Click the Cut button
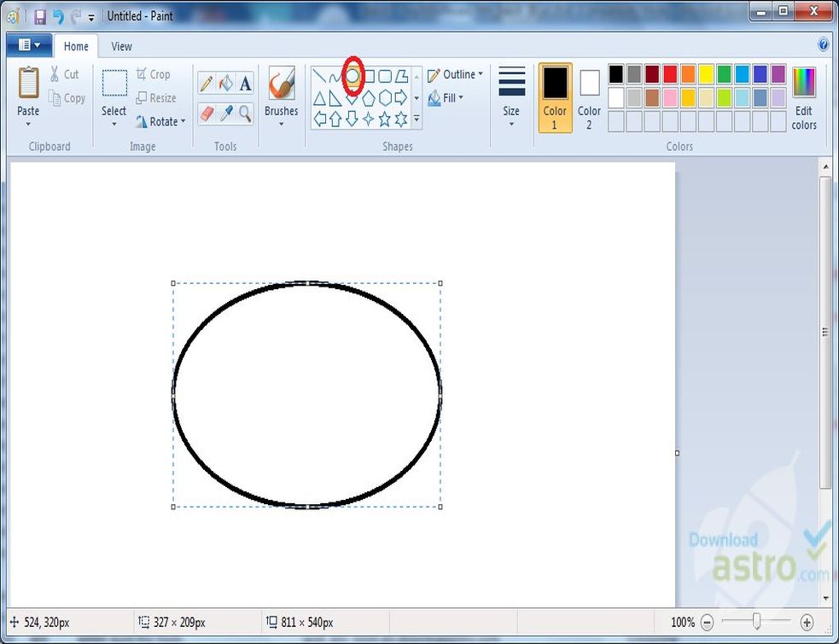 tap(64, 74)
